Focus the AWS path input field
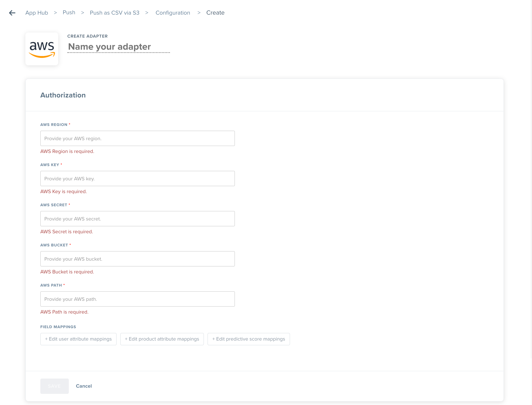Image resolution: width=532 pixels, height=405 pixels. [x=137, y=299]
